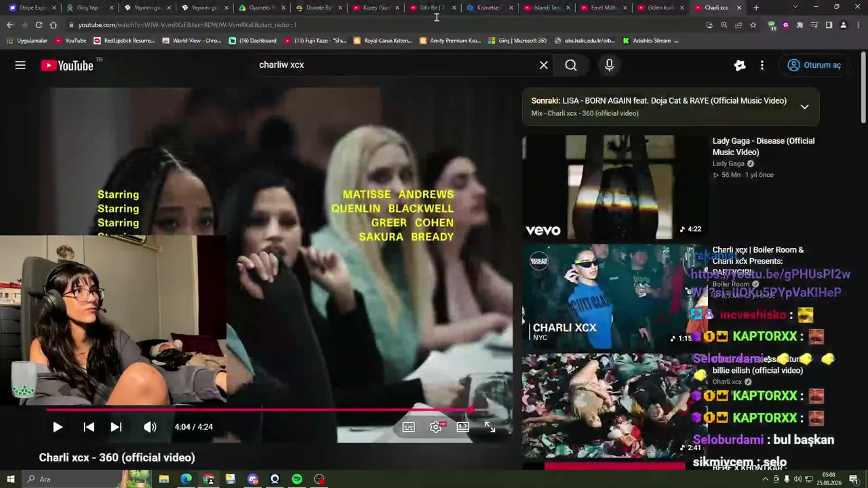Open the Windows notification center

click(x=854, y=479)
